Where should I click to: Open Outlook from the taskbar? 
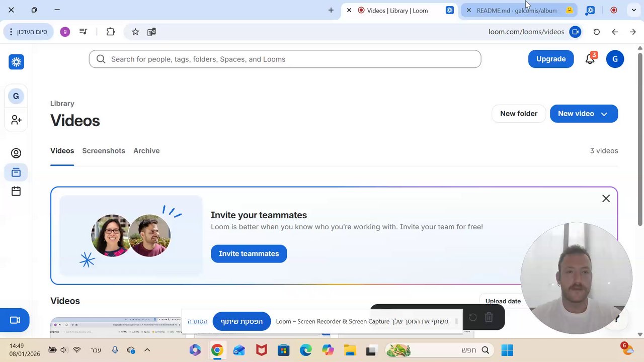pyautogui.click(x=239, y=350)
